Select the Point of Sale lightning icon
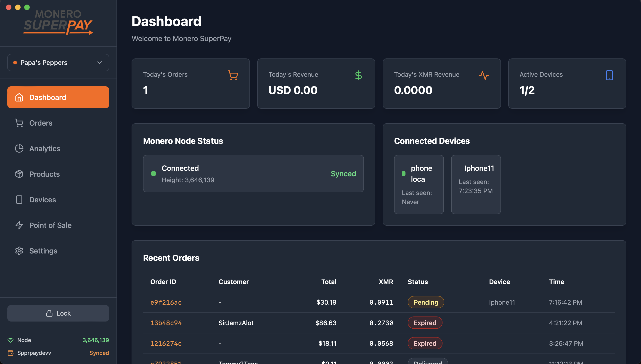Image resolution: width=641 pixels, height=364 pixels. 19,225
